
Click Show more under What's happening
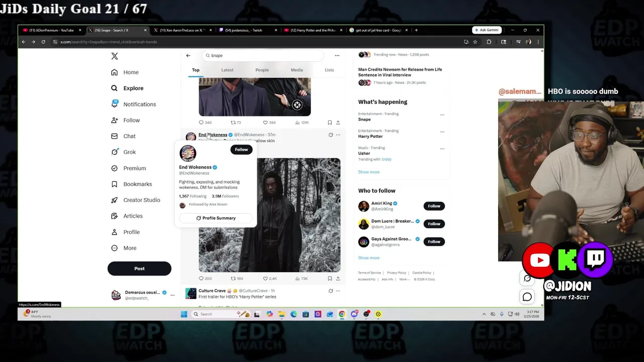[x=369, y=172]
